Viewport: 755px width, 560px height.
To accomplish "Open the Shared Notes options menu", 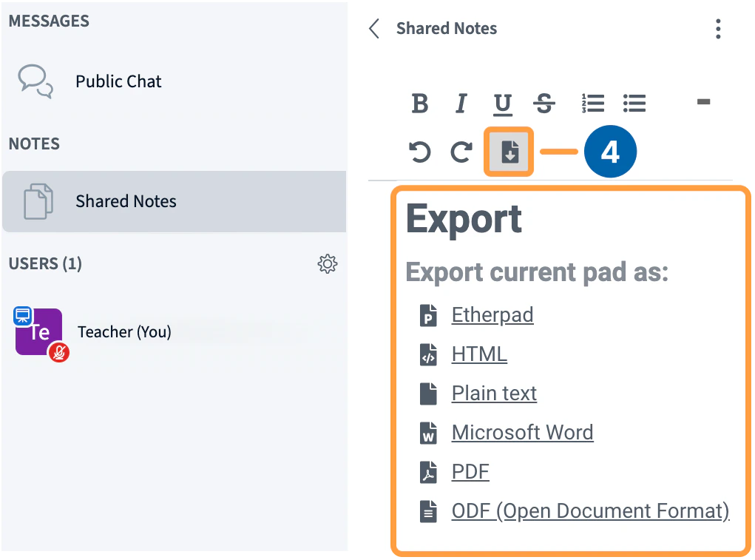I will click(x=717, y=28).
